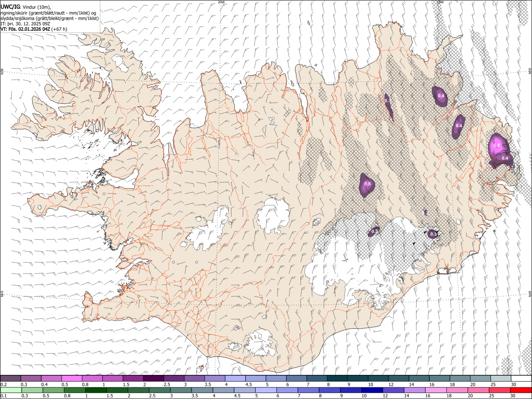Click the '0.2' number under the snow scale
This screenshot has width=532, height=399.
coord(3,384)
